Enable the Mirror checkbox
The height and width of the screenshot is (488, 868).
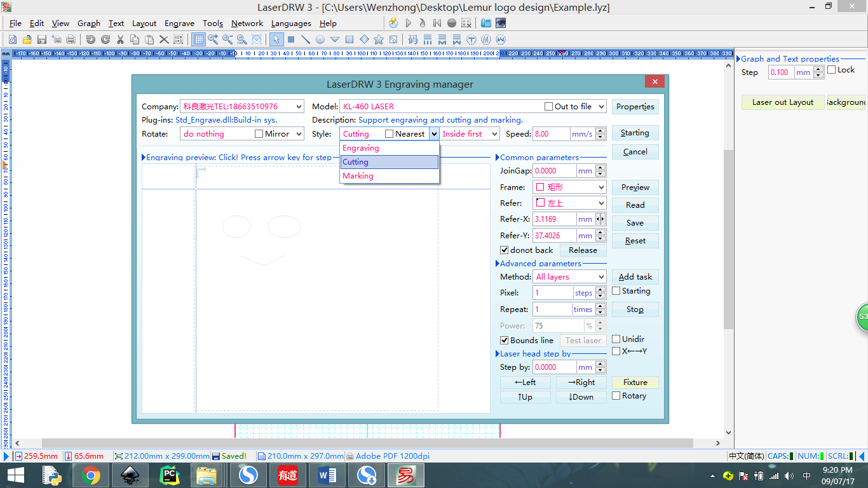[259, 134]
